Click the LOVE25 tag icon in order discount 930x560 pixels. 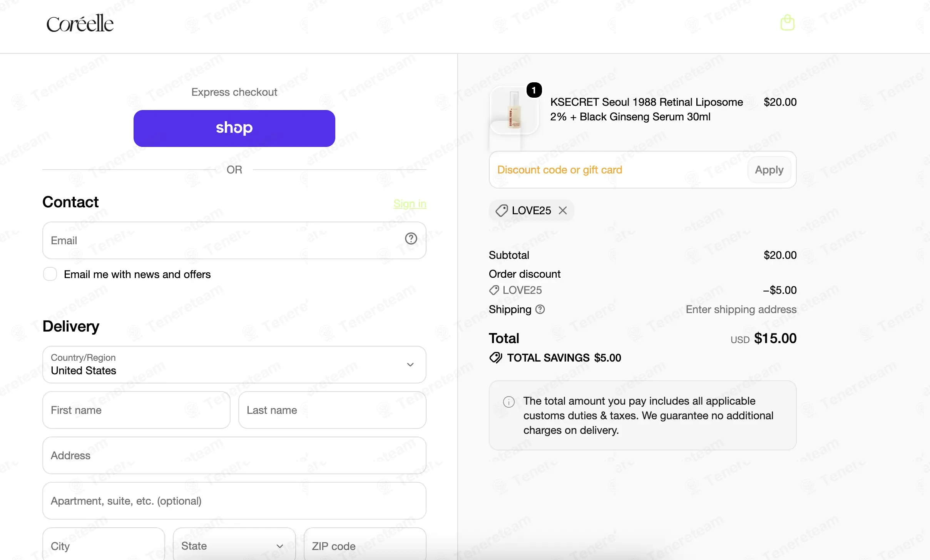(x=494, y=290)
